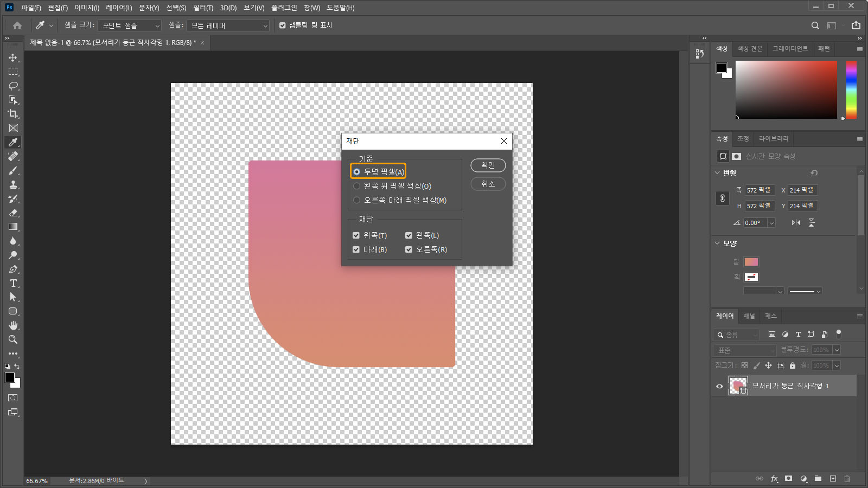Image resolution: width=868 pixels, height=488 pixels.
Task: Collapse the 변형 section
Action: click(x=717, y=173)
